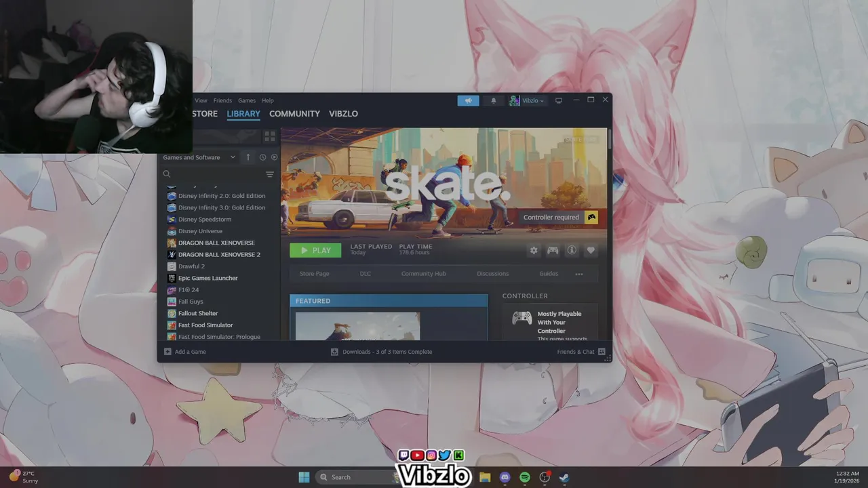Open File Explorer from the taskbar
This screenshot has width=868, height=488.
[485, 477]
